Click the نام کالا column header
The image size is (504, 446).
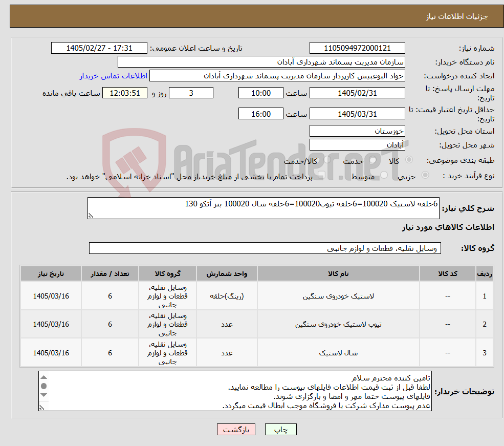pos(338,273)
